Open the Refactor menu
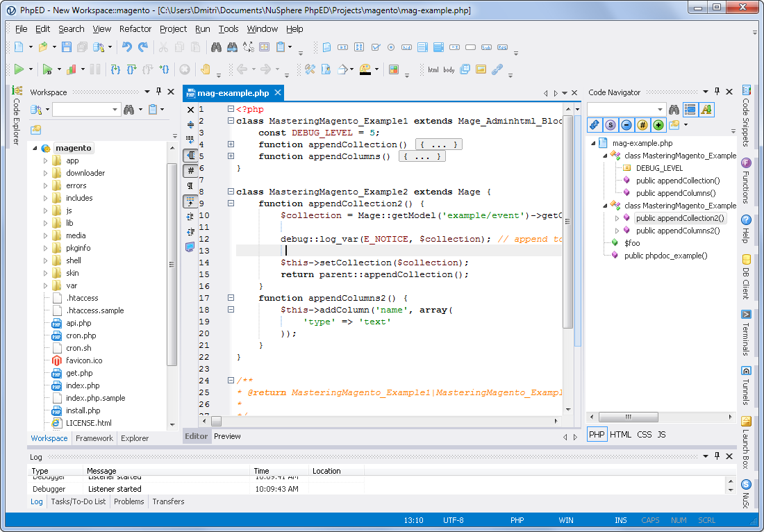764x532 pixels. [x=135, y=28]
